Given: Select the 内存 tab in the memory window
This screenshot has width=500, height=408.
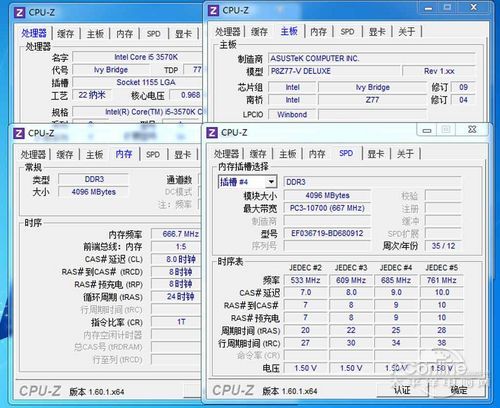Looking at the screenshot, I should (x=124, y=154).
